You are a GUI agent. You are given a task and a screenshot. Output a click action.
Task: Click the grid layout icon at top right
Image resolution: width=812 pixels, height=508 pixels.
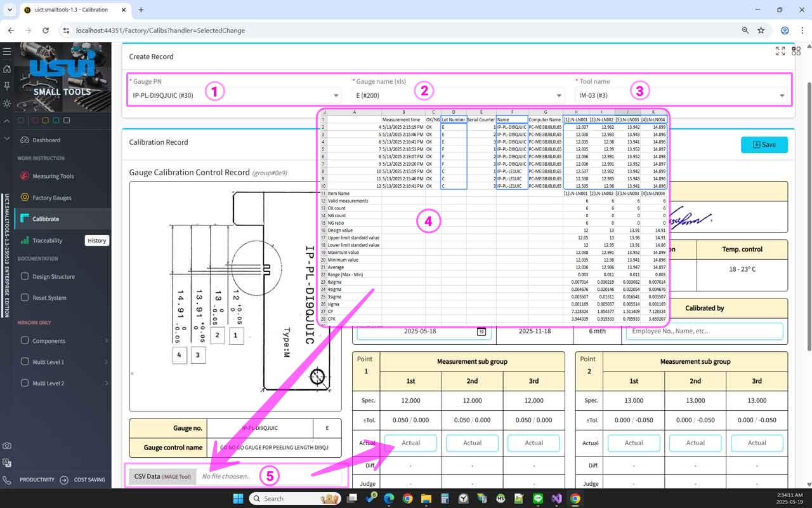[796, 51]
